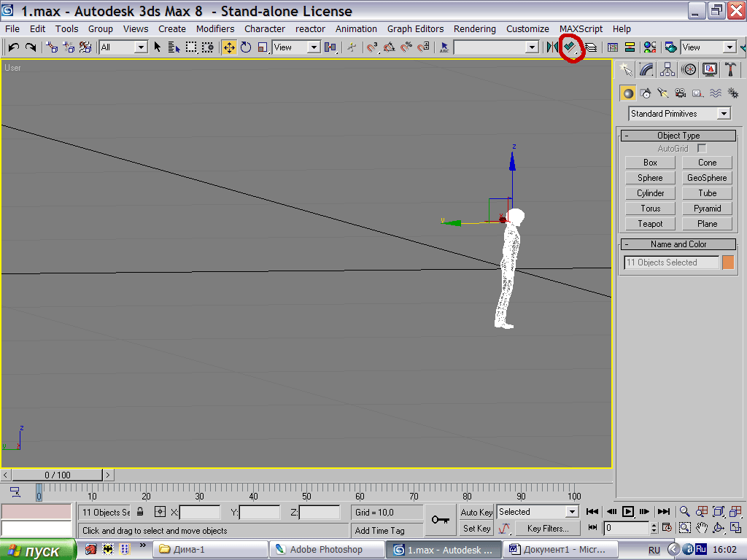Switch to the Modify panel tab
This screenshot has width=747, height=560.
(646, 70)
